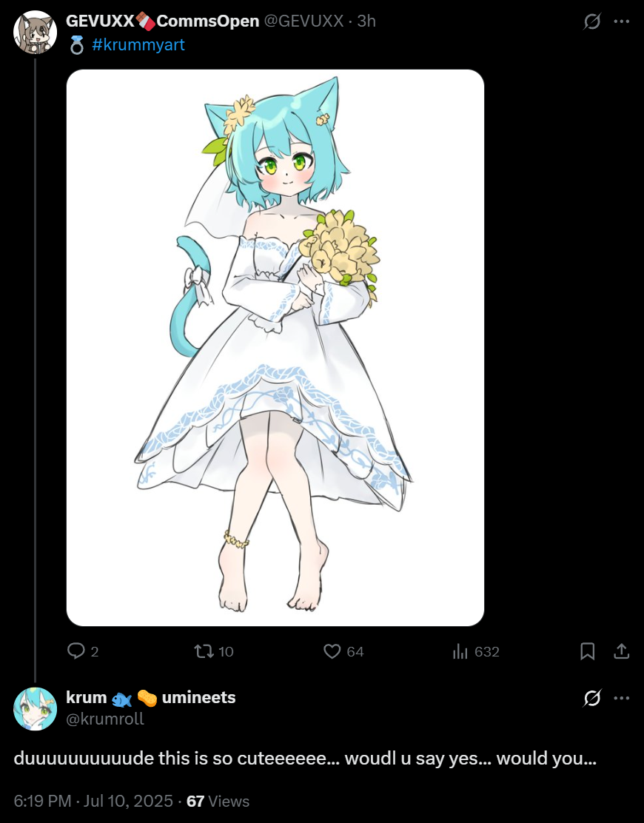Image resolution: width=644 pixels, height=823 pixels.
Task: Open the more options menu on krum's reply
Action: click(x=622, y=698)
